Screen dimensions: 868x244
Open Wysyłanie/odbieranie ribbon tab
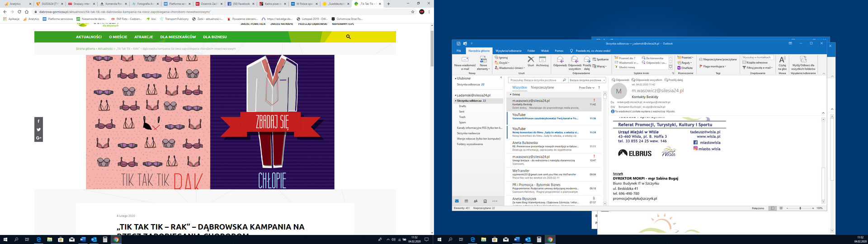pyautogui.click(x=509, y=51)
